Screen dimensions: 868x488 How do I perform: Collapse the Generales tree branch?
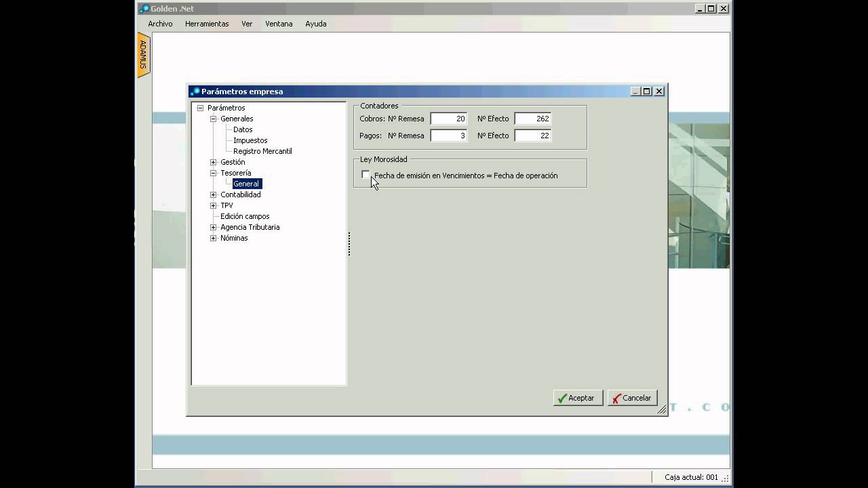tap(213, 119)
